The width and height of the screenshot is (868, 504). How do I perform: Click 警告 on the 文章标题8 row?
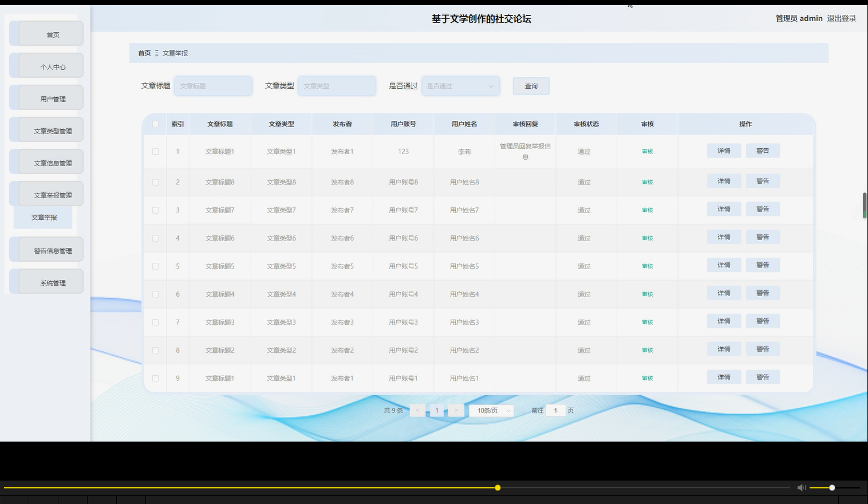click(763, 180)
